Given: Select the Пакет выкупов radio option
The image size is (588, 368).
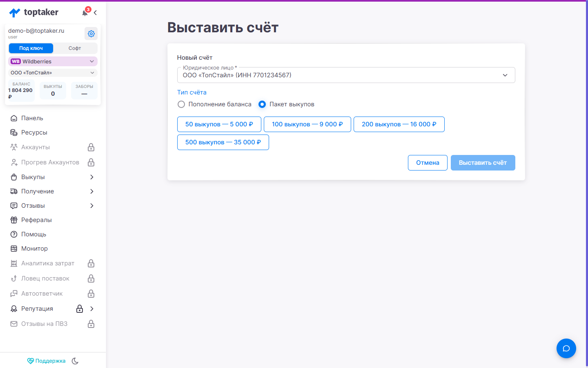Looking at the screenshot, I should tap(262, 104).
